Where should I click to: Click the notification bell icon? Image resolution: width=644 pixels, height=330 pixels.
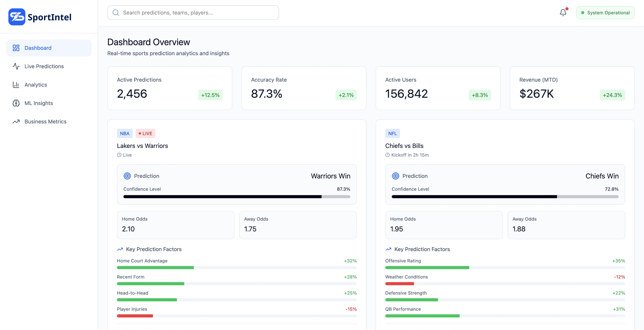[x=563, y=12]
